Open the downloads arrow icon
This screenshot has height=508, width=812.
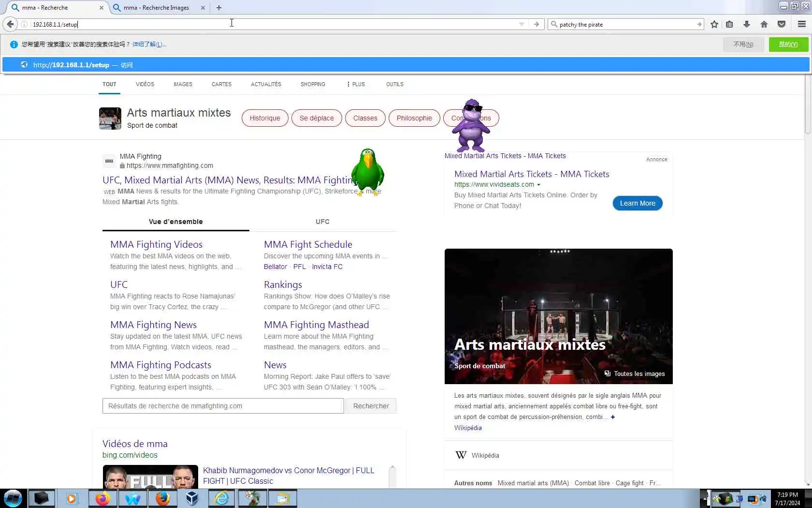pos(747,24)
